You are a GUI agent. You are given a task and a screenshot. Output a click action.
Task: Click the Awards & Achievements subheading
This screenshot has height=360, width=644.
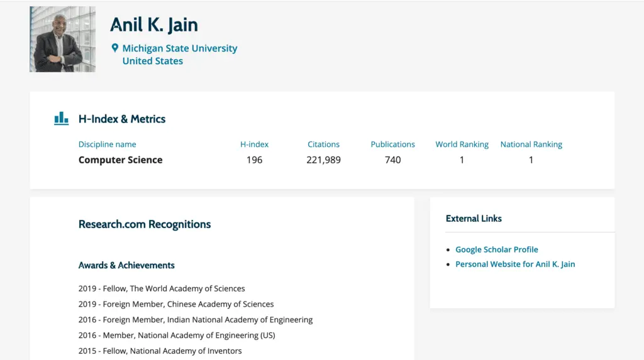126,266
